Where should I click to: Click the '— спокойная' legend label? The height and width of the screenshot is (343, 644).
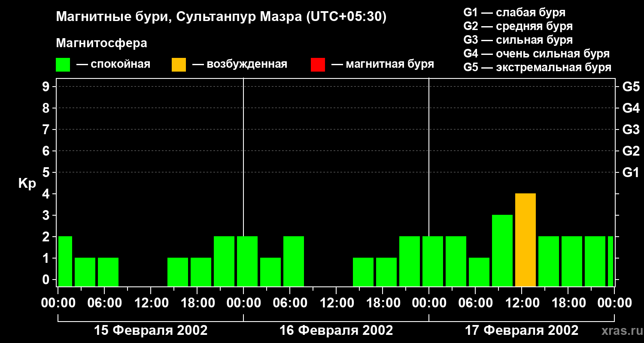tap(113, 65)
